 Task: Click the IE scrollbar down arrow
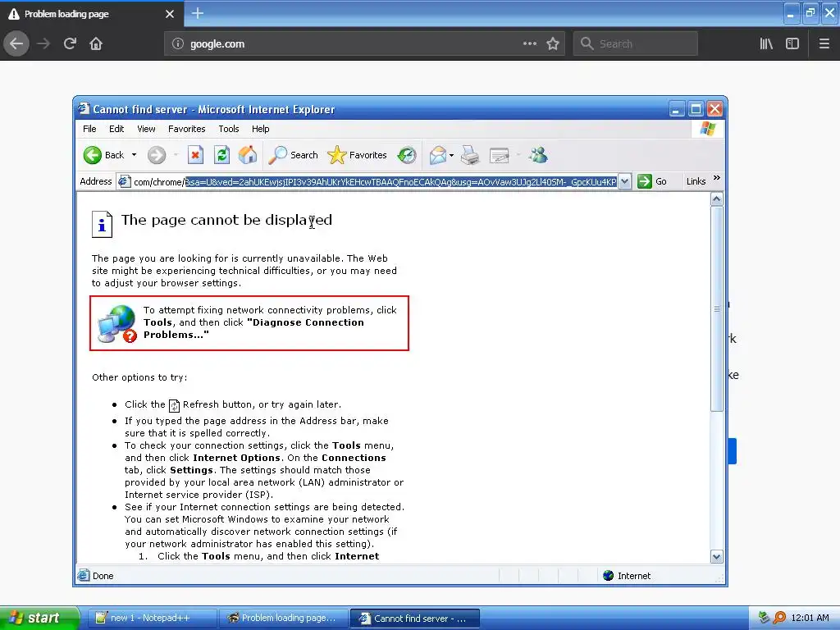pos(717,557)
